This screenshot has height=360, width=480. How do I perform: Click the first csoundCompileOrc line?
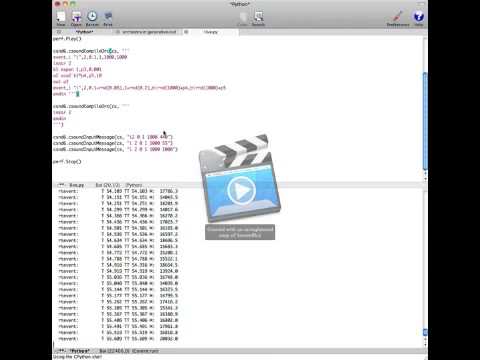pos(91,51)
